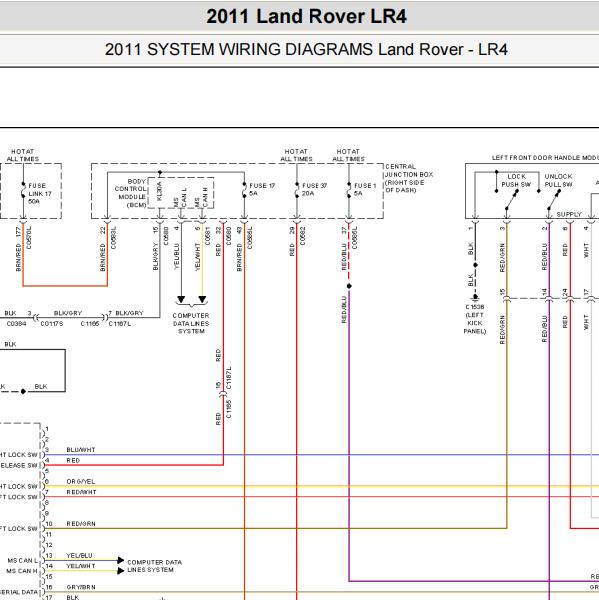Image resolution: width=599 pixels, height=600 pixels.
Task: Select the 'FUSE 1 5A' label
Action: 365,189
